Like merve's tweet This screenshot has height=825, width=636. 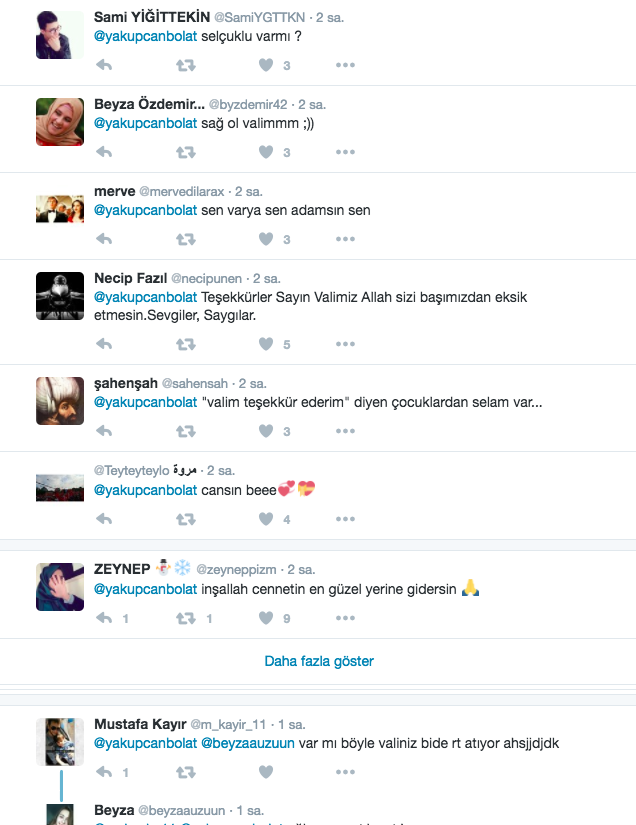[x=266, y=239]
